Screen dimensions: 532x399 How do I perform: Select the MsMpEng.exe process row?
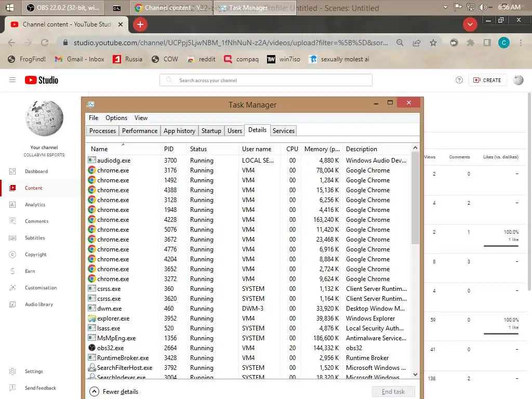pyautogui.click(x=248, y=338)
